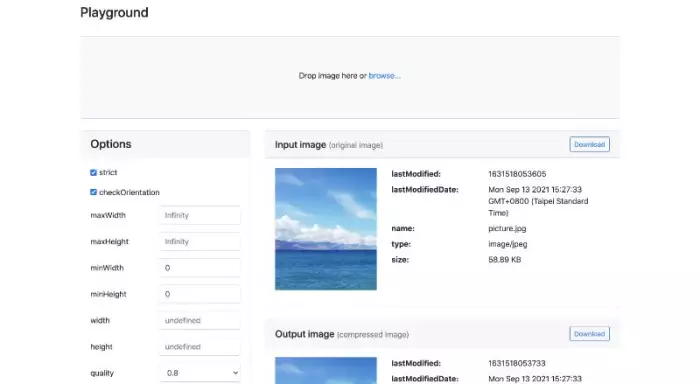Focus the maxWidth input field
700x384 pixels.
tap(200, 215)
